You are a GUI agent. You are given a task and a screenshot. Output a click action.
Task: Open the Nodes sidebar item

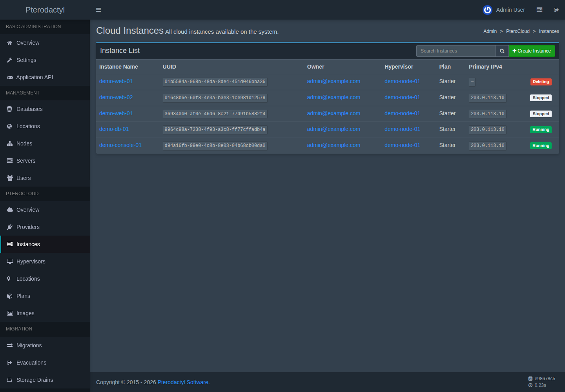(x=45, y=143)
